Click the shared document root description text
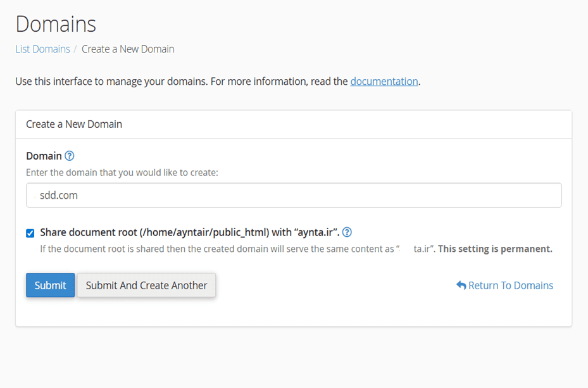 216,249
